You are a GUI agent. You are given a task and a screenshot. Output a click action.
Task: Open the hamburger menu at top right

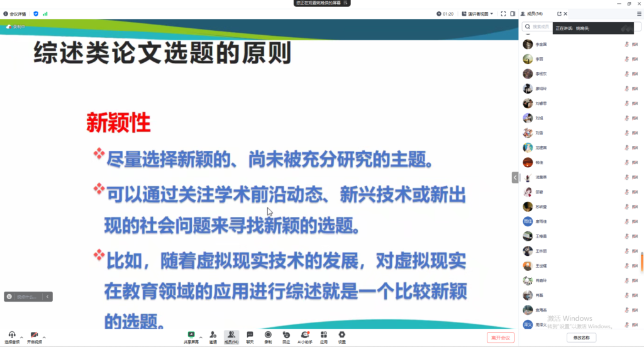click(x=639, y=13)
